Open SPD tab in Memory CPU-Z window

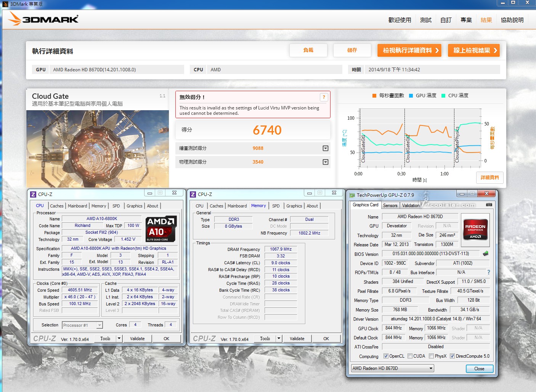276,206
